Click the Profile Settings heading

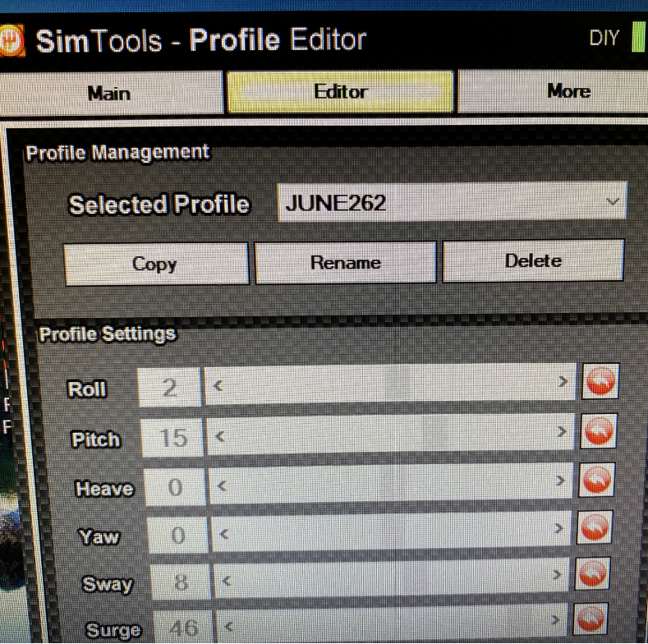108,334
